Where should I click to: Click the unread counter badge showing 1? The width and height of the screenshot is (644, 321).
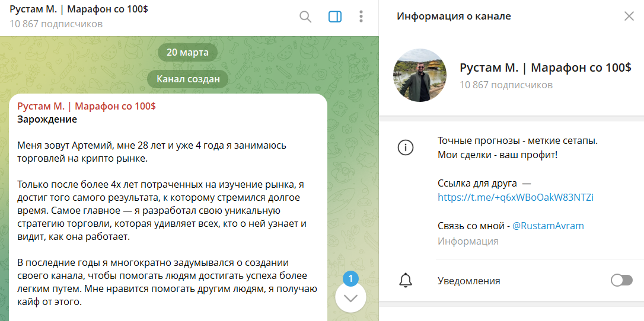[350, 278]
